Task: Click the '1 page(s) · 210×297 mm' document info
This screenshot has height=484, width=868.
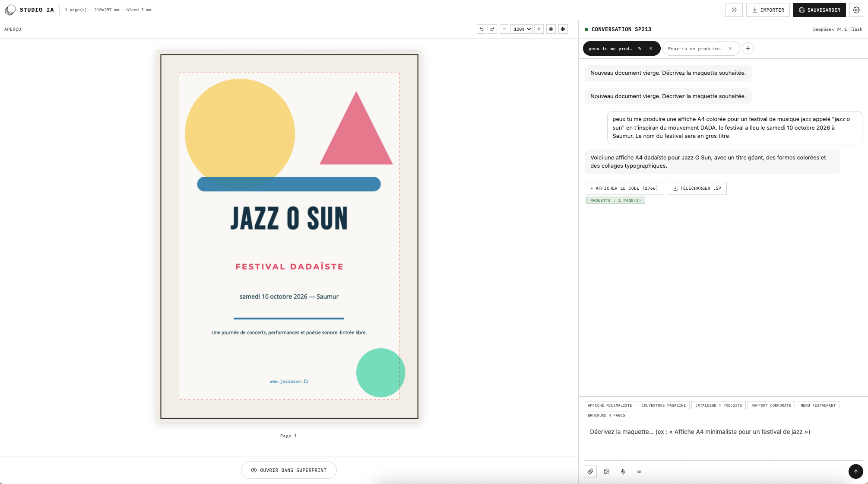Action: [108, 10]
